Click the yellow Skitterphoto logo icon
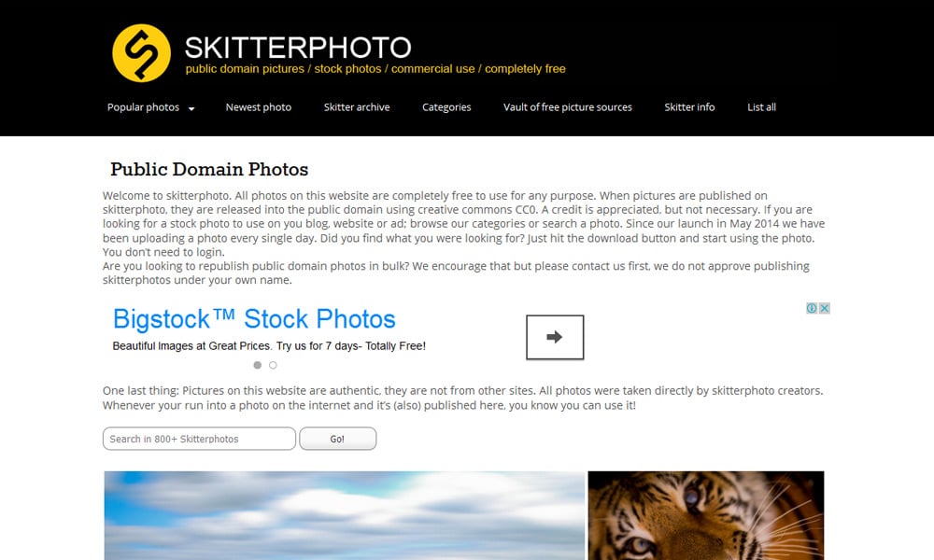The height and width of the screenshot is (560, 934). tap(141, 53)
